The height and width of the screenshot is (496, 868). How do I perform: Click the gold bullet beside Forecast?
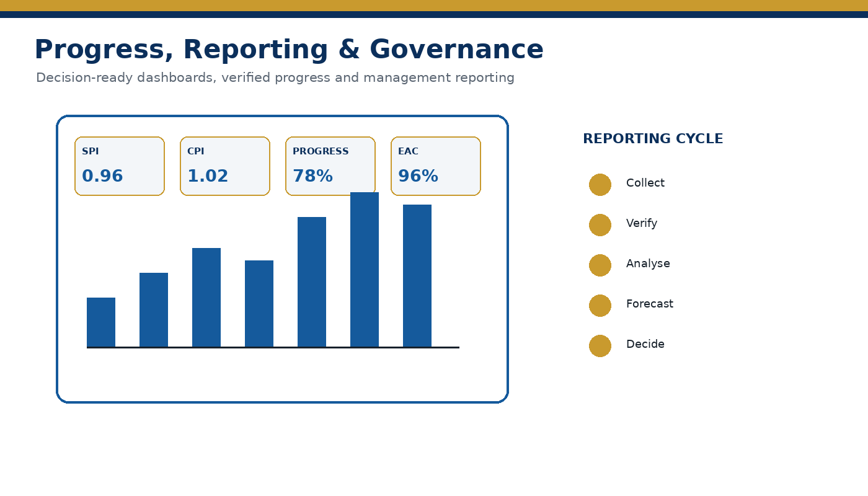click(x=600, y=306)
